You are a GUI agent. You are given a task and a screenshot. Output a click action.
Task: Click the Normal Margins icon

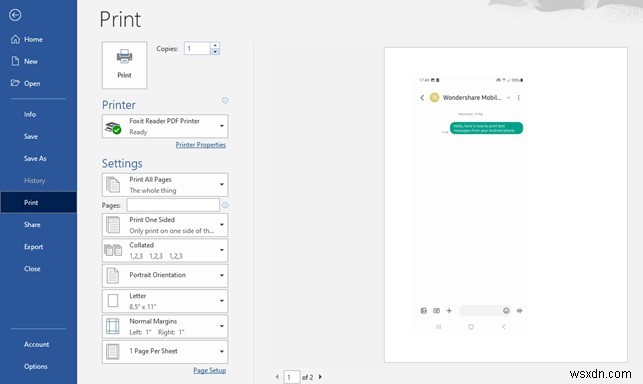click(113, 327)
